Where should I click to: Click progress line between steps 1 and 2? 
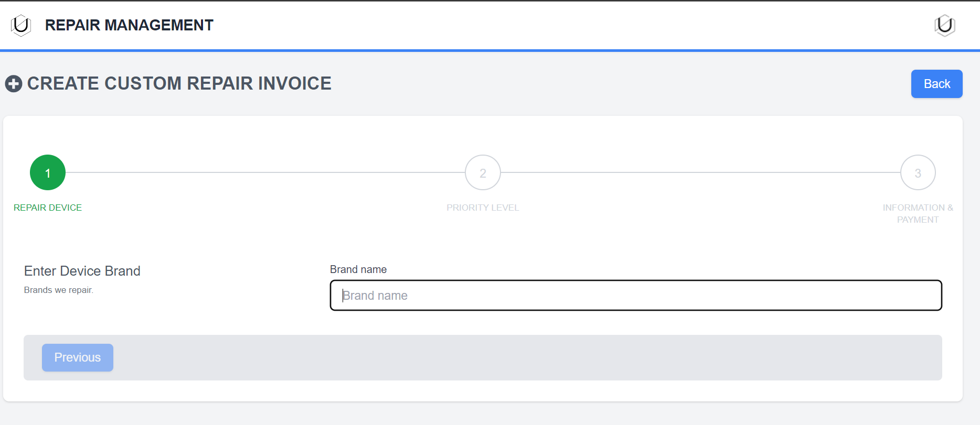tap(265, 172)
